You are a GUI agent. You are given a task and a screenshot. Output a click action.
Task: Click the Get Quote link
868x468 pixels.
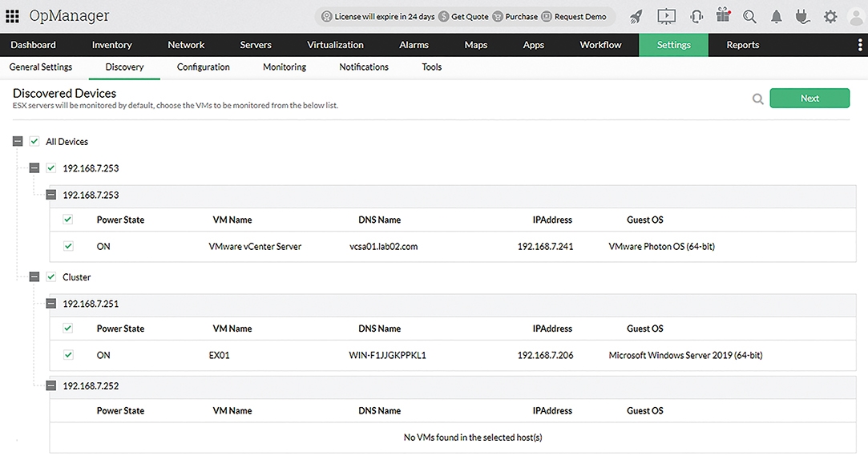[x=470, y=17]
